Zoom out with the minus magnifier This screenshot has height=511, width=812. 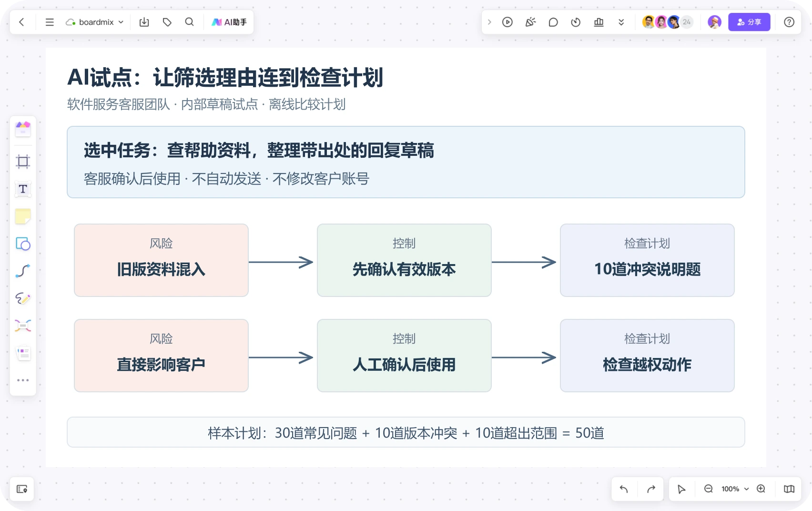point(709,489)
